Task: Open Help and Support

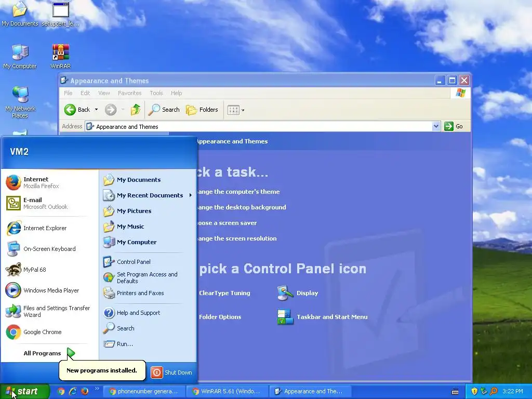Action: coord(148,312)
